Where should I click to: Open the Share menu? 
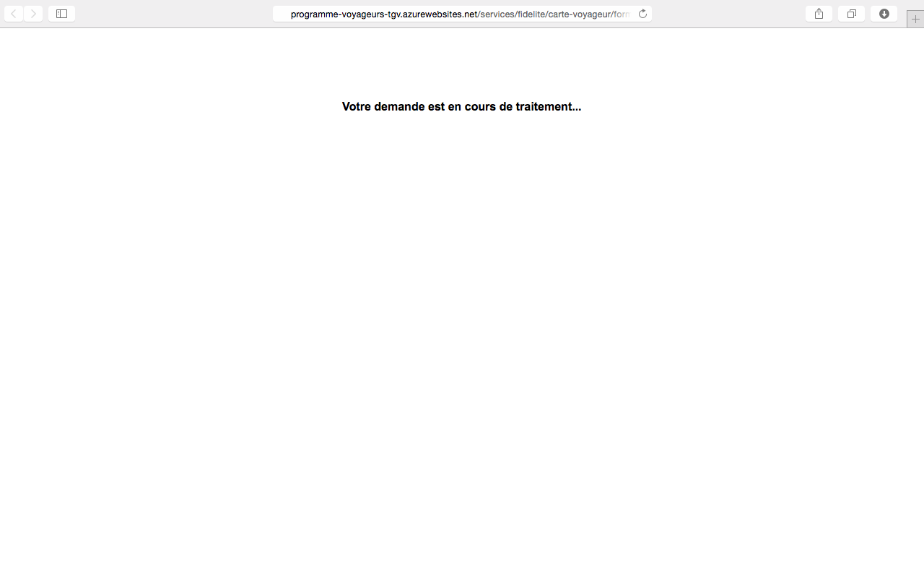pos(819,14)
